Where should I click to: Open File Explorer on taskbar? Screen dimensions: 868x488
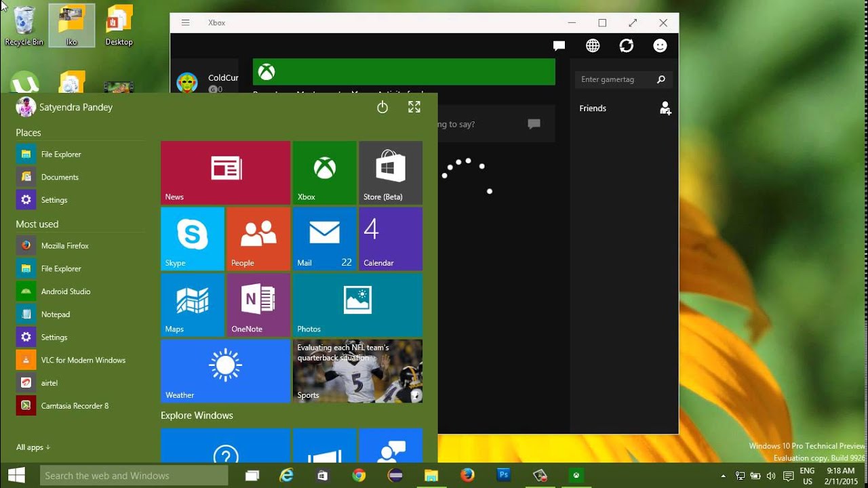pos(431,476)
